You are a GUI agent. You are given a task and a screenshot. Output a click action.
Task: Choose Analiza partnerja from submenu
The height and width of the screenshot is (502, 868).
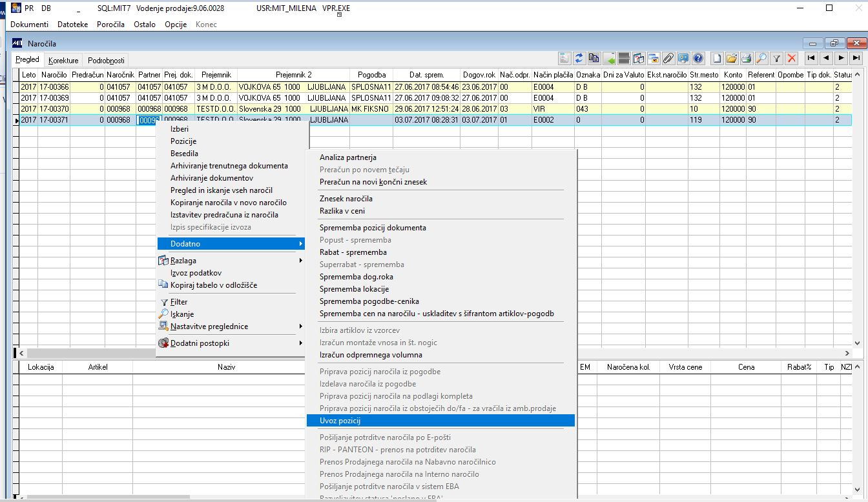point(347,157)
